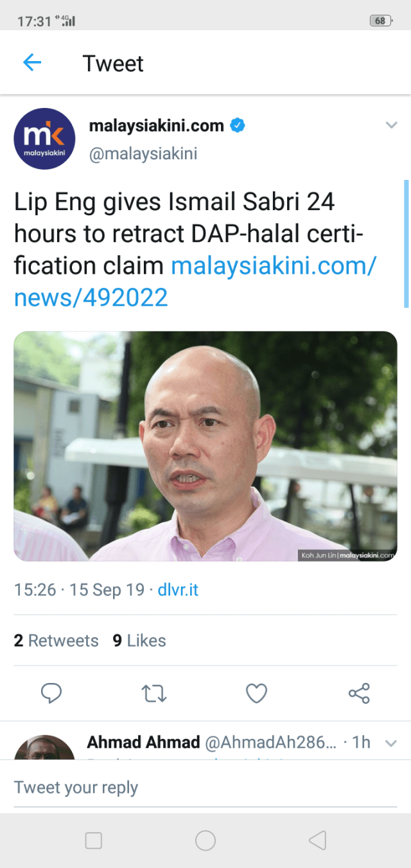Open the malaysiakini profile avatar

click(44, 139)
